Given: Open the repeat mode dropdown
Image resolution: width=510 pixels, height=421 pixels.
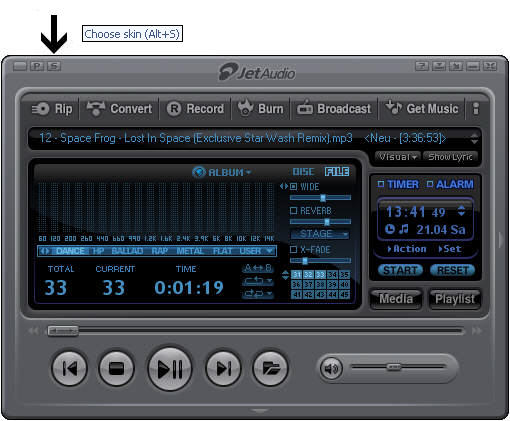Looking at the screenshot, I should click(x=258, y=281).
